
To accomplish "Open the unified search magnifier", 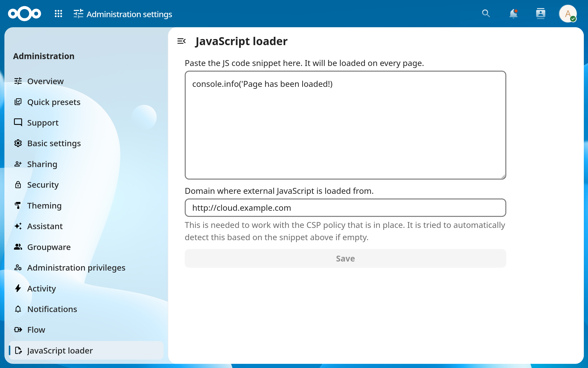I will 486,13.
